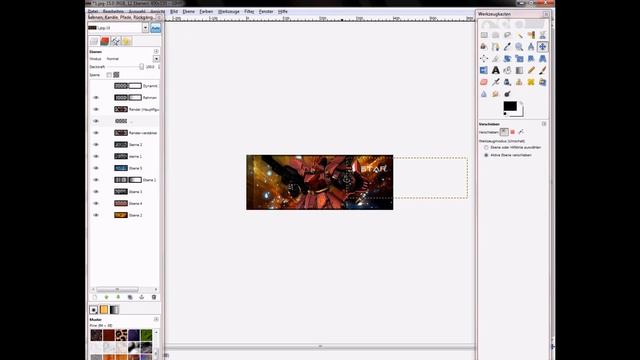Select the Free Select lasso tool

tap(507, 35)
